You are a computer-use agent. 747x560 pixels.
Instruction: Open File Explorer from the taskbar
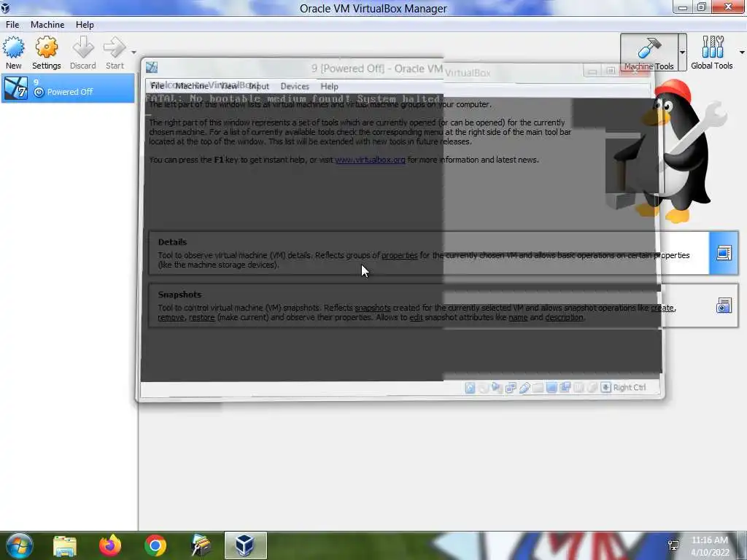pos(65,545)
